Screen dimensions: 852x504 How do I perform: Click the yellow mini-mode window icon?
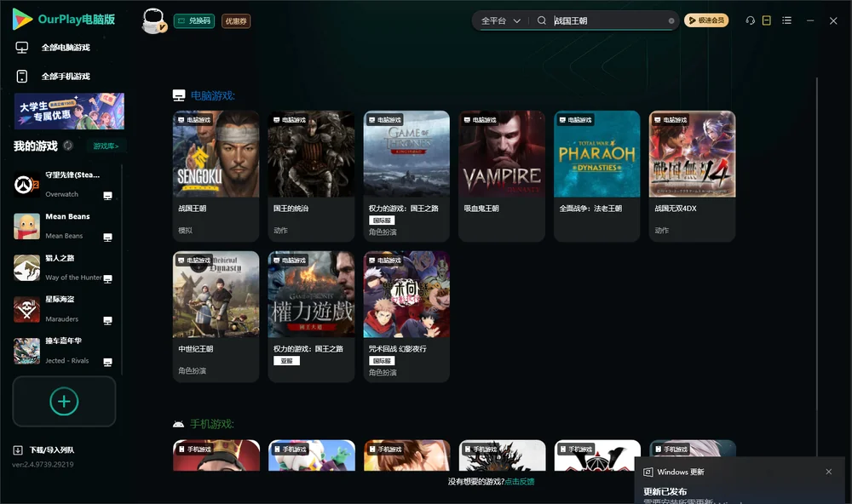pyautogui.click(x=767, y=20)
